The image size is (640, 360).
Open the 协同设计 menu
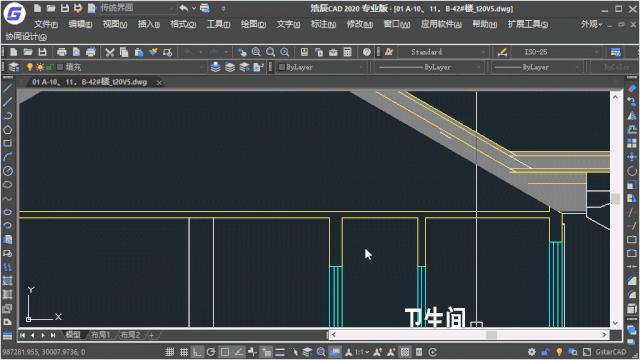click(x=26, y=37)
